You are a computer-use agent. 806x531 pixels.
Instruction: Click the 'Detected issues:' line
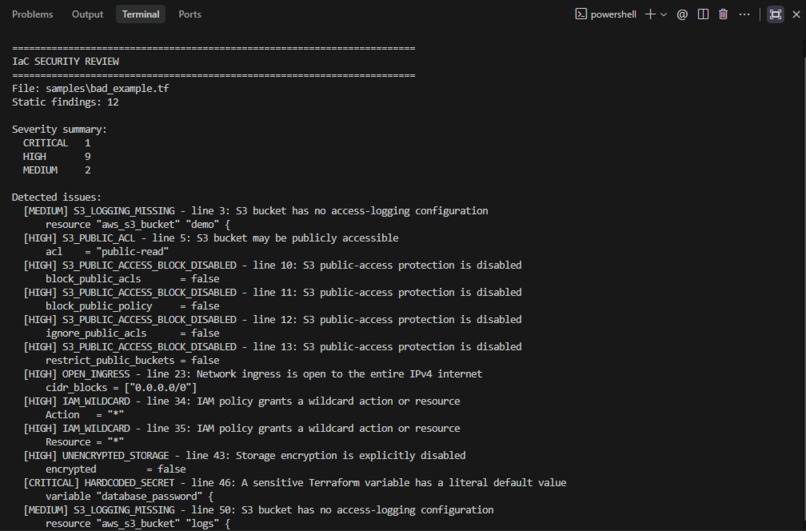pyautogui.click(x=57, y=197)
